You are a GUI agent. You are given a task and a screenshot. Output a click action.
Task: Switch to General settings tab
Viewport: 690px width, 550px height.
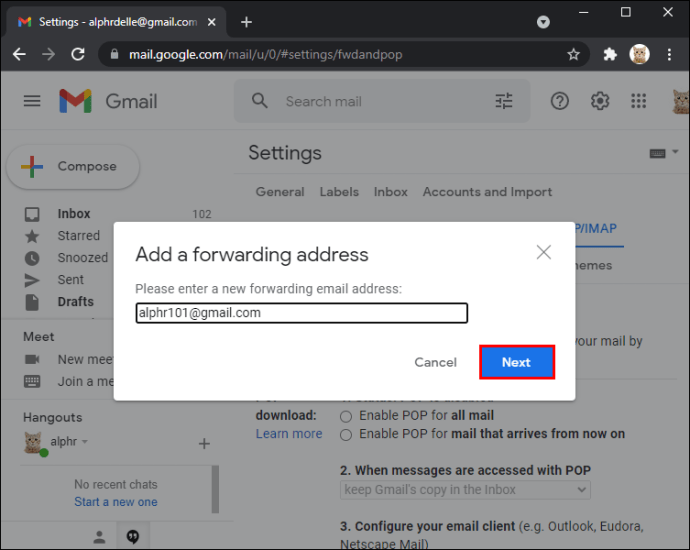click(280, 192)
